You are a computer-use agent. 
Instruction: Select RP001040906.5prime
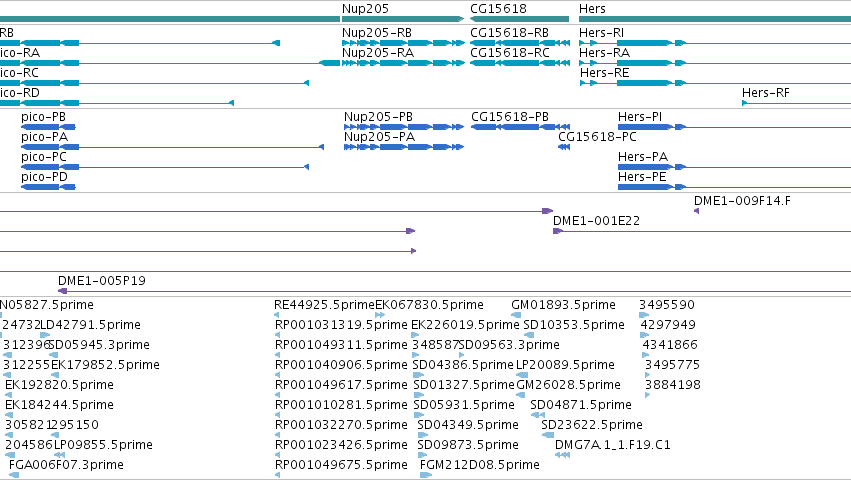tap(341, 365)
